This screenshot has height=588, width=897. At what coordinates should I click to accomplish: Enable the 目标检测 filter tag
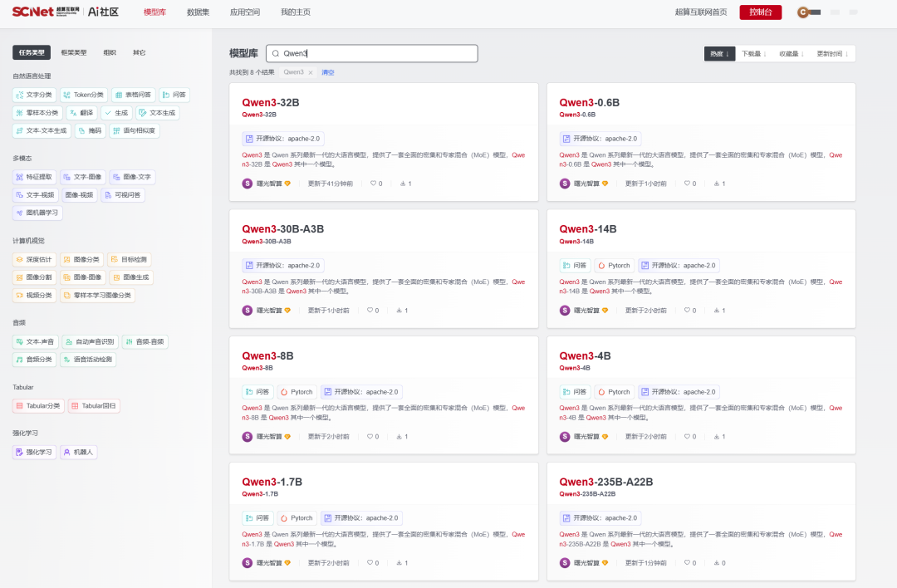tap(130, 259)
